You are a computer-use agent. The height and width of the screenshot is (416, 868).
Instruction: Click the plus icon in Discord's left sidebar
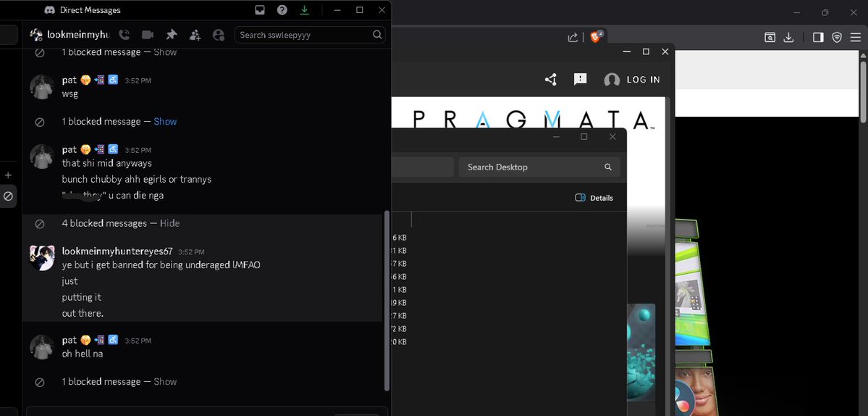pos(8,175)
